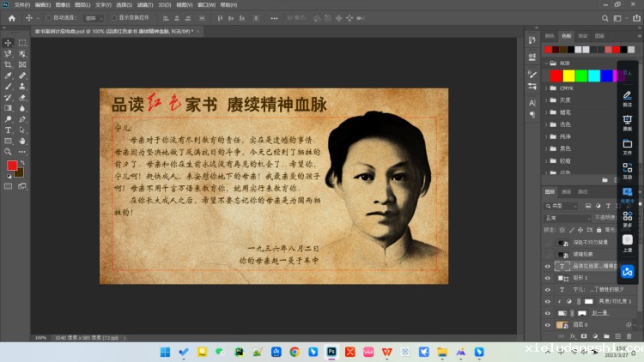Screen dimensions: 644x362
Task: Click the Home icon in options bar
Action: 11,17
